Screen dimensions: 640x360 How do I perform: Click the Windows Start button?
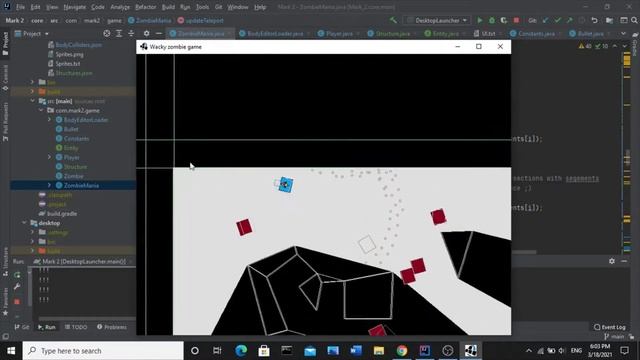pyautogui.click(x=11, y=350)
